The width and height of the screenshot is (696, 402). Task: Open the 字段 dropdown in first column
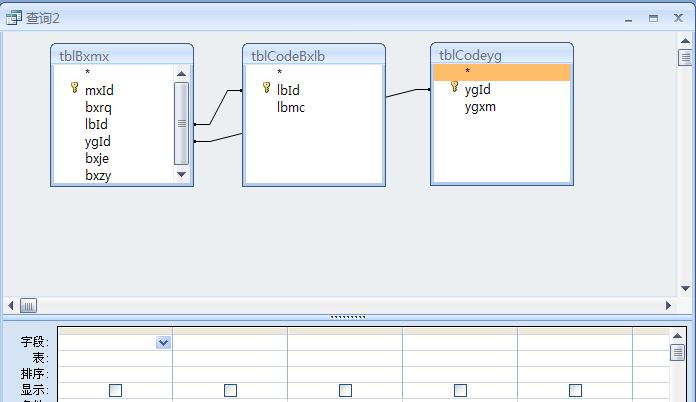(163, 343)
